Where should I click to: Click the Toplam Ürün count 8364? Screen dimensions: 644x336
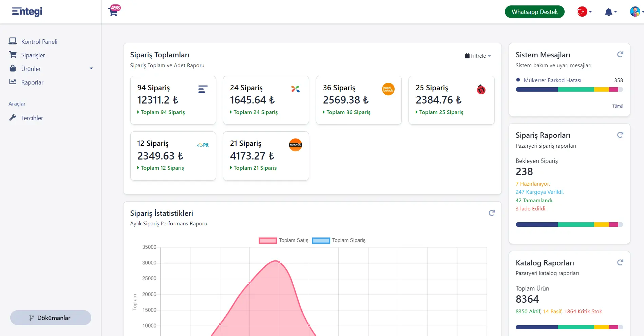pyautogui.click(x=527, y=299)
